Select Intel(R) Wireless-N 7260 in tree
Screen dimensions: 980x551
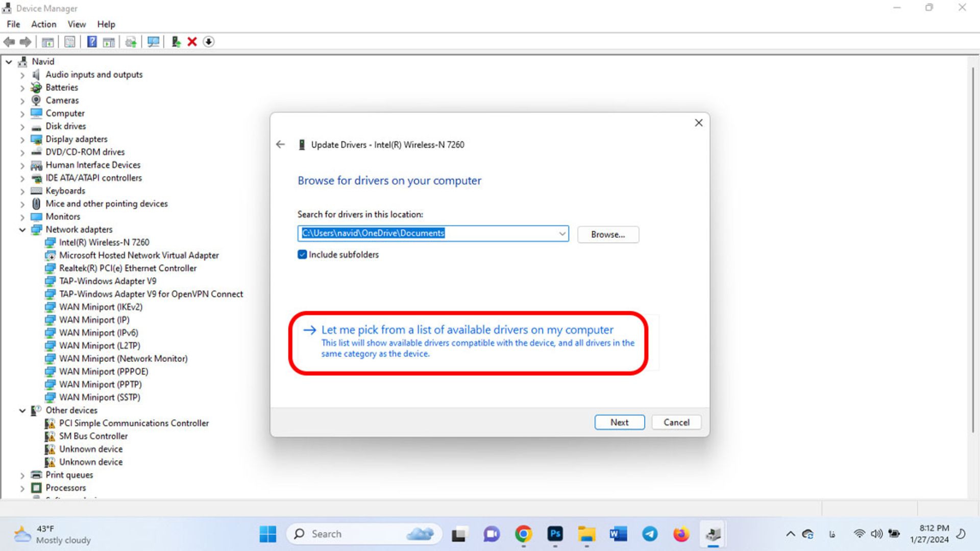coord(104,242)
